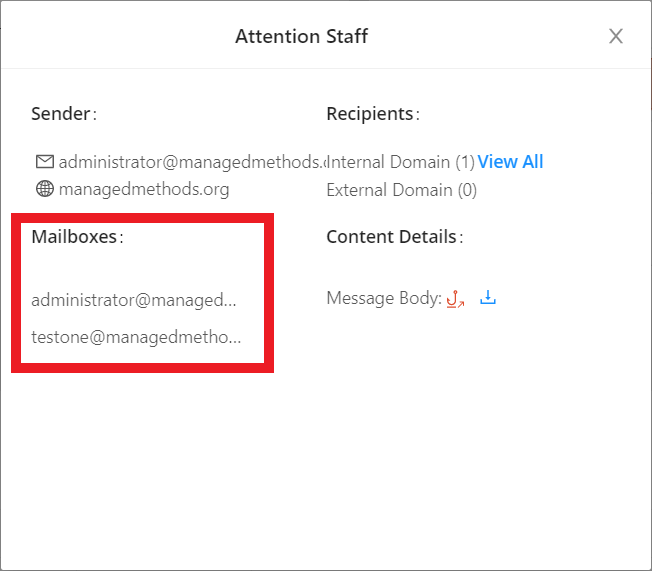Select the administrator@managed... mailbox entry

tap(134, 299)
